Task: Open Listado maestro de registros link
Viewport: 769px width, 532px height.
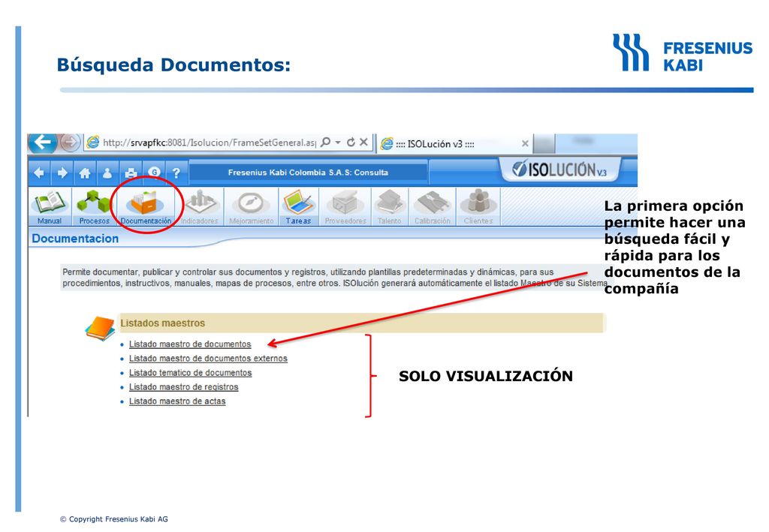Action: click(183, 387)
